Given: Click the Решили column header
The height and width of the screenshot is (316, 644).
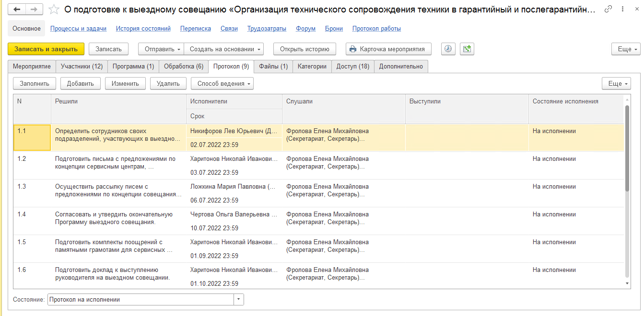Looking at the screenshot, I should click(x=118, y=109).
